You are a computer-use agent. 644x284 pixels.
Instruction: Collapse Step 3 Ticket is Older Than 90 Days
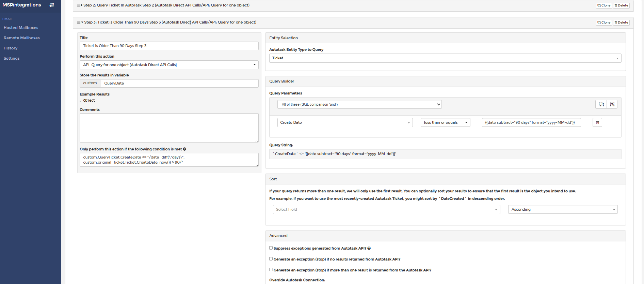[x=170, y=22]
